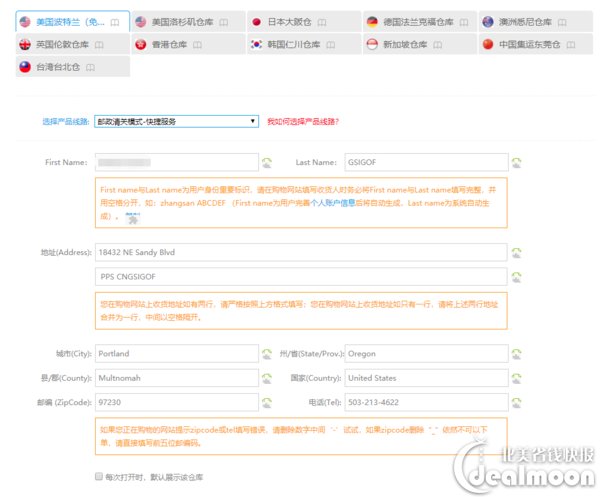Copy icon next to 503-213-4622 field
The width and height of the screenshot is (600, 497).
tap(517, 402)
